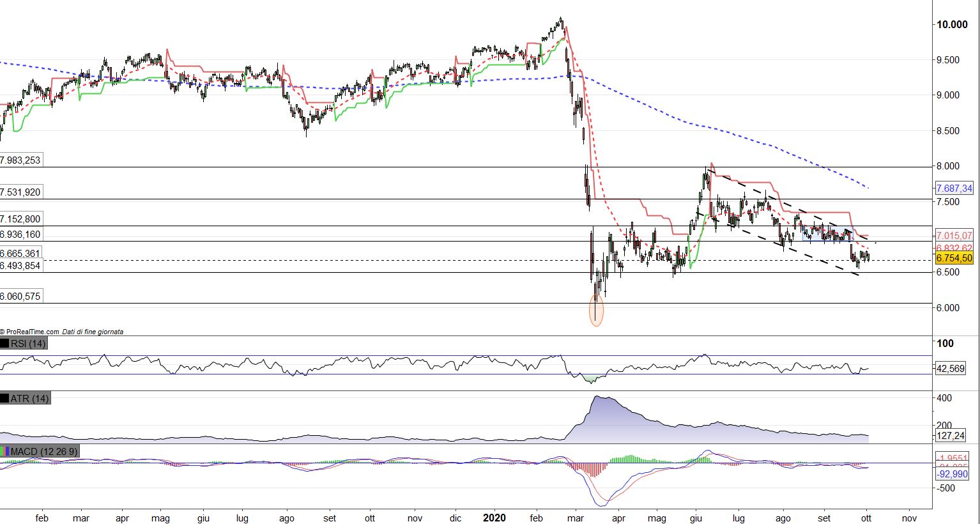The image size is (980, 524).
Task: Click the blue 7.687,34 moving average value
Action: click(954, 189)
